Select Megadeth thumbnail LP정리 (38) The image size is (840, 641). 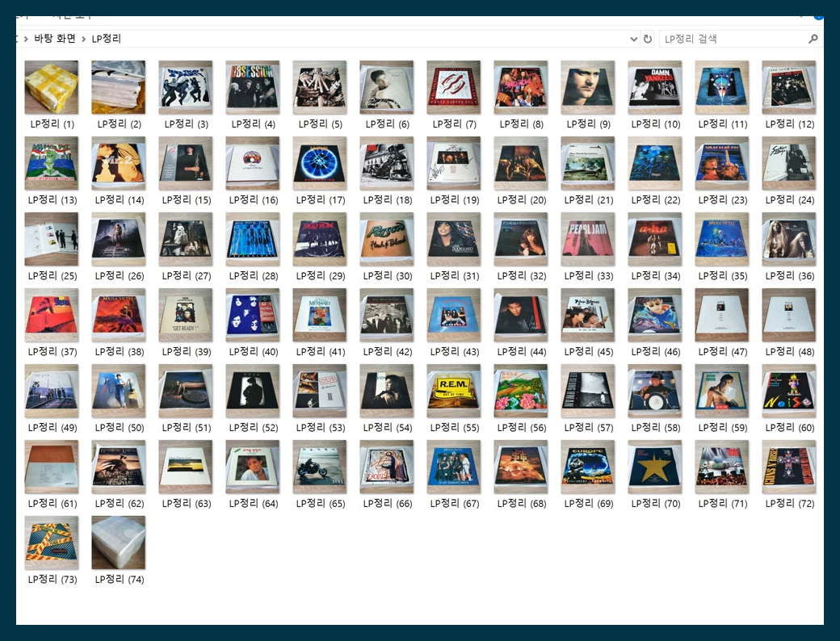(119, 316)
